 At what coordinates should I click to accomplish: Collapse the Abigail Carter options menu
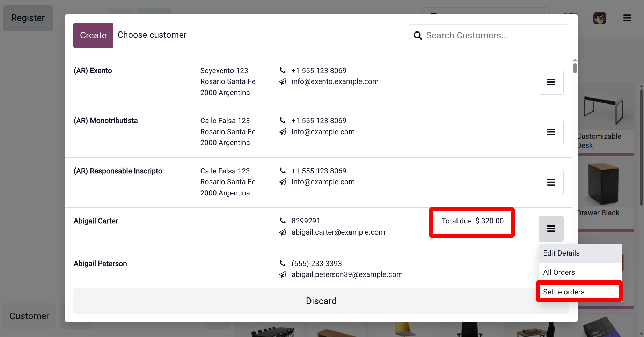coord(551,229)
